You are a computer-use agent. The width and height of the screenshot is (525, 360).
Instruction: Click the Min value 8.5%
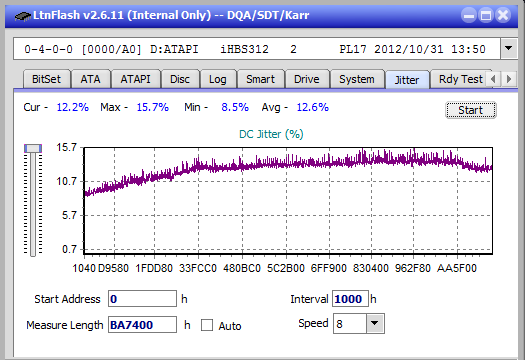[x=235, y=107]
